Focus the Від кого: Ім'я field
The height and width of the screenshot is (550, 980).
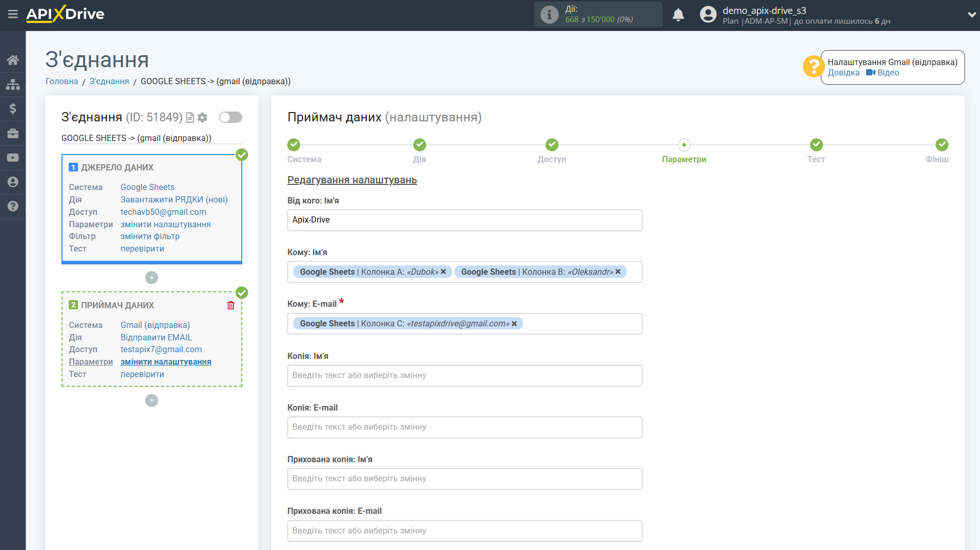(464, 220)
